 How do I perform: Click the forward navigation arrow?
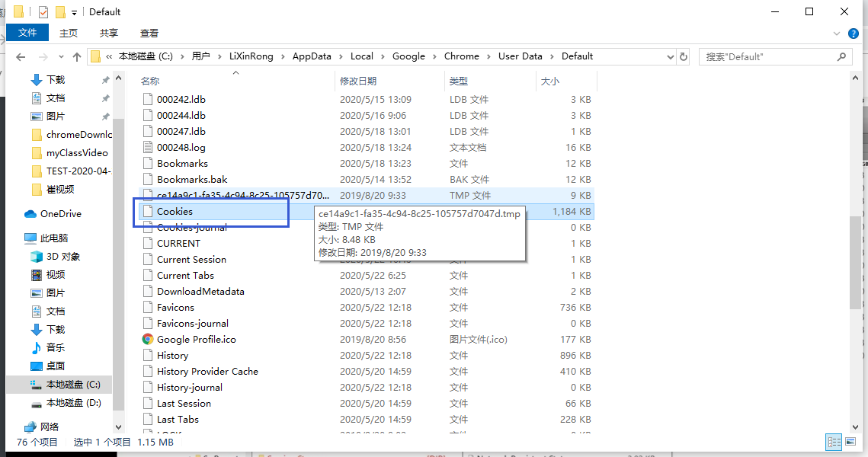click(x=43, y=56)
